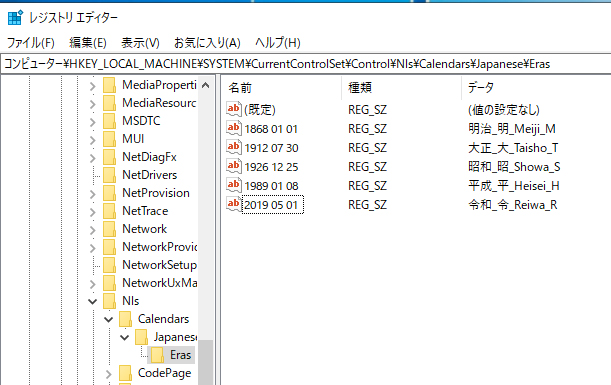
Task: Expand the CodePage key
Action: point(108,374)
